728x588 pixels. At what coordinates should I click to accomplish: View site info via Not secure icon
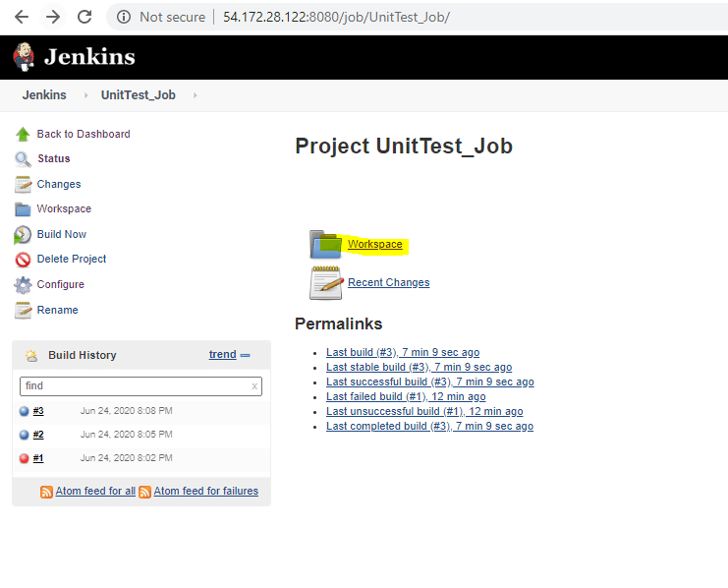(124, 17)
